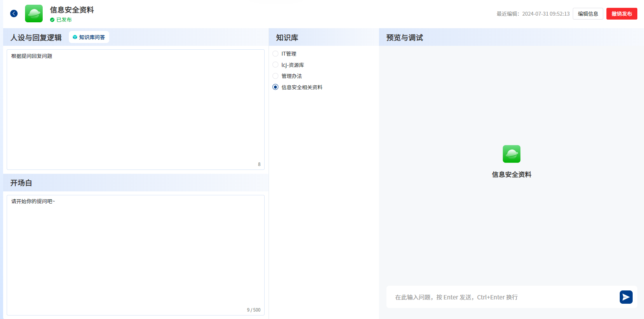Pick the 信息安全相关资料 radio option
The image size is (644, 319).
tap(276, 87)
